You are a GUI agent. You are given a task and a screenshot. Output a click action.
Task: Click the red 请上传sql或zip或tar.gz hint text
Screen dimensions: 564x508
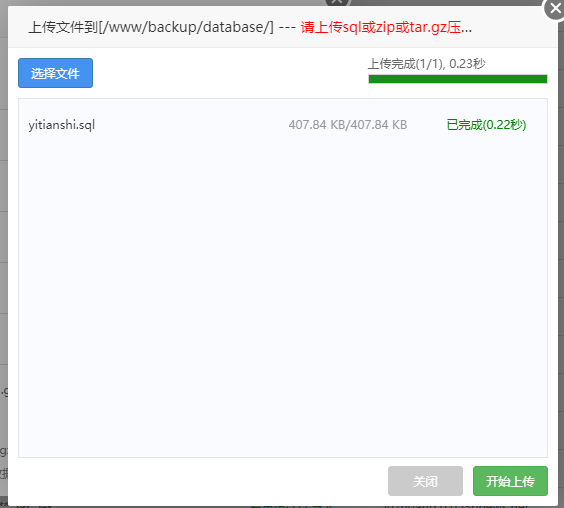click(381, 27)
